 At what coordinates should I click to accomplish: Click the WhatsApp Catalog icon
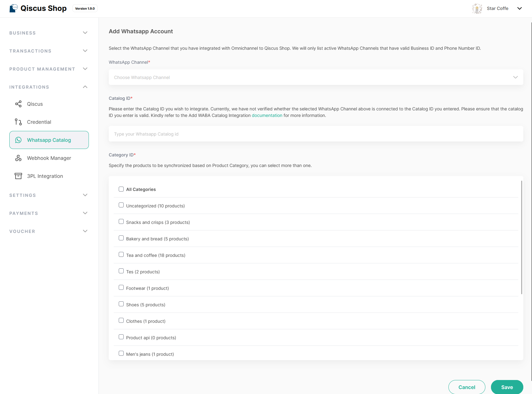18,140
